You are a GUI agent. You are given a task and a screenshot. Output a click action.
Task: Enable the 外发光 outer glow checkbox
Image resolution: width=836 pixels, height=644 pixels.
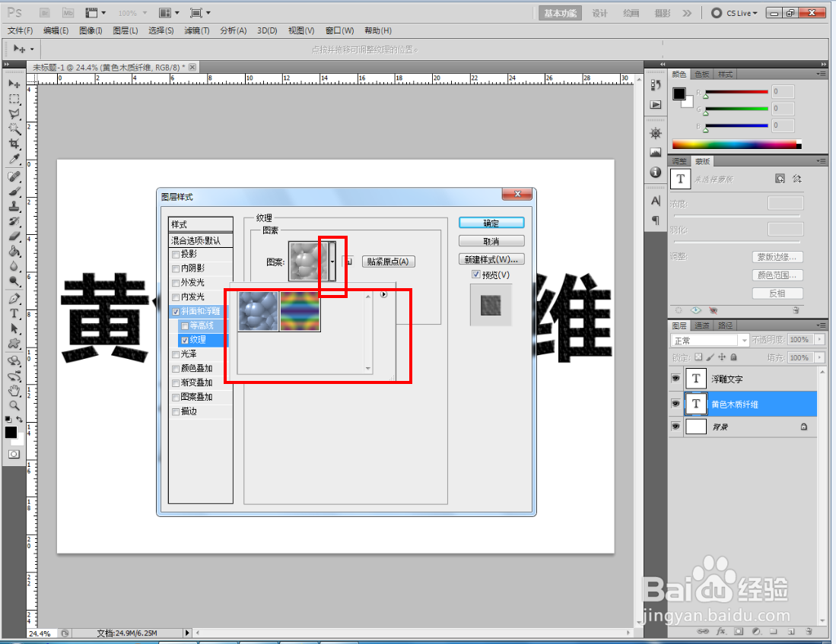[176, 283]
